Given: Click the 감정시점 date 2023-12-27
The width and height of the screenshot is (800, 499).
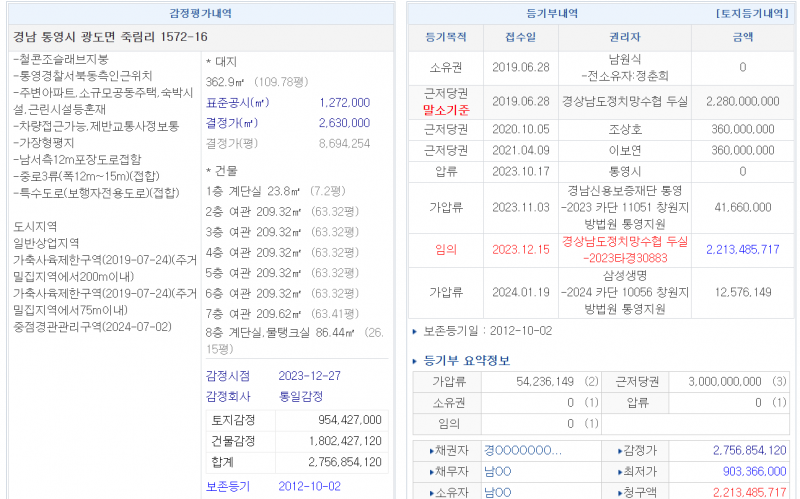Looking at the screenshot, I should 312,376.
